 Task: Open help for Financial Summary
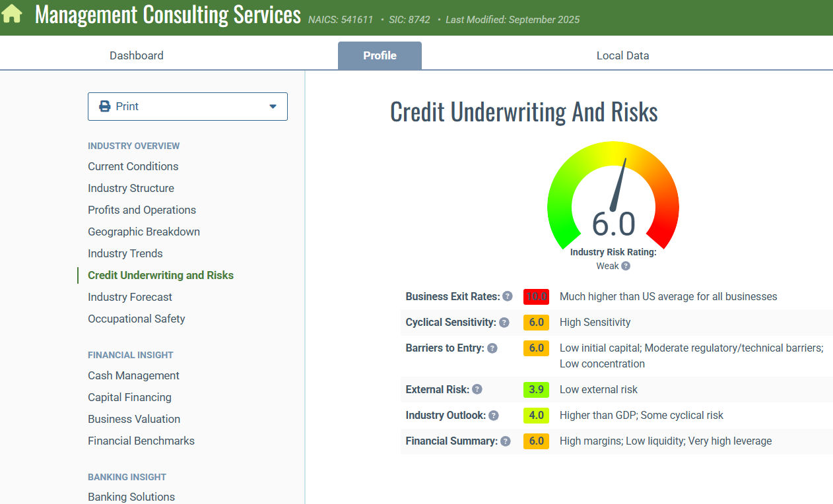(505, 441)
